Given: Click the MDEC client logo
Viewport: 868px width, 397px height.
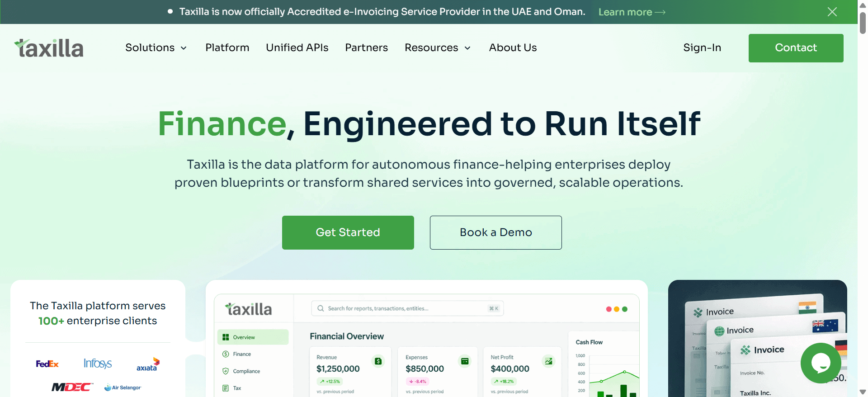Looking at the screenshot, I should pos(72,387).
